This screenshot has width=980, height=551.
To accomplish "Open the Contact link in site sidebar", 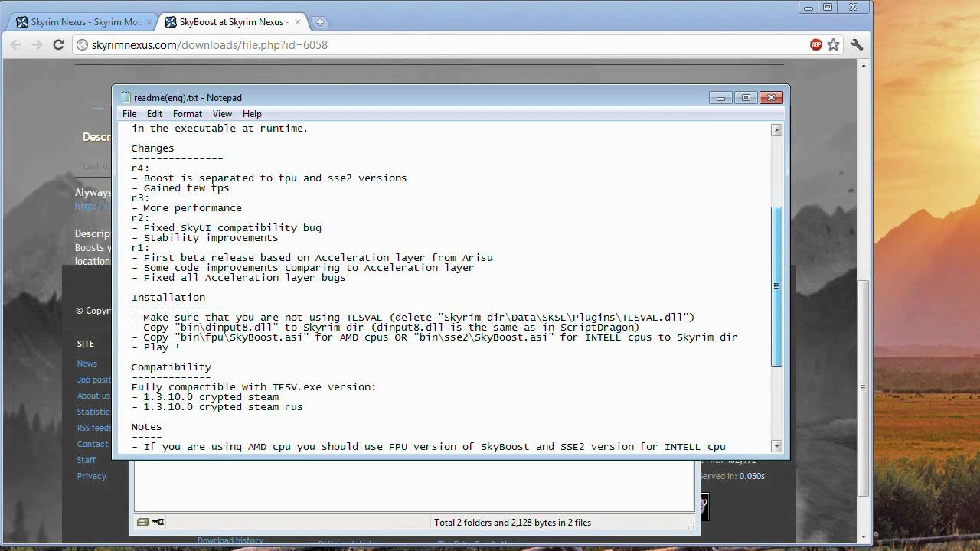I will point(93,444).
